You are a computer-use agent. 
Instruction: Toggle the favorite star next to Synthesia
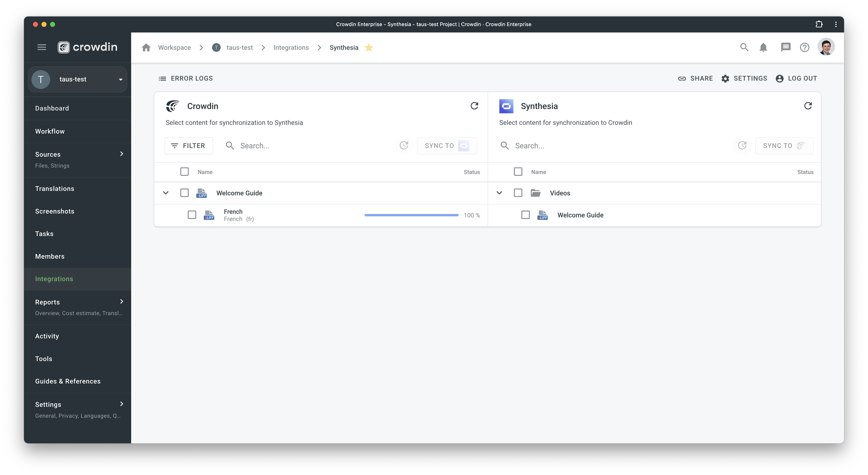[x=369, y=48]
